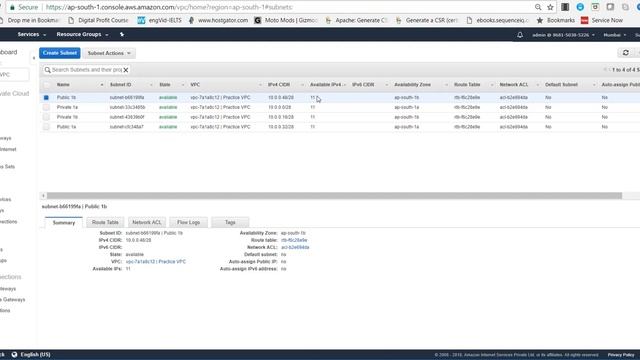The height and width of the screenshot is (360, 640).
Task: Click the search magnifier in subnet filter
Action: coord(48,70)
